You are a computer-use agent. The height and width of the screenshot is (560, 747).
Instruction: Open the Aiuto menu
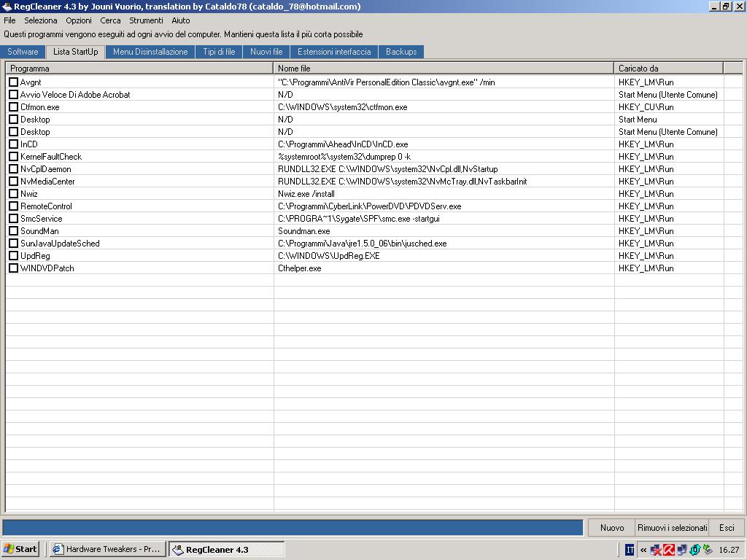pos(181,20)
